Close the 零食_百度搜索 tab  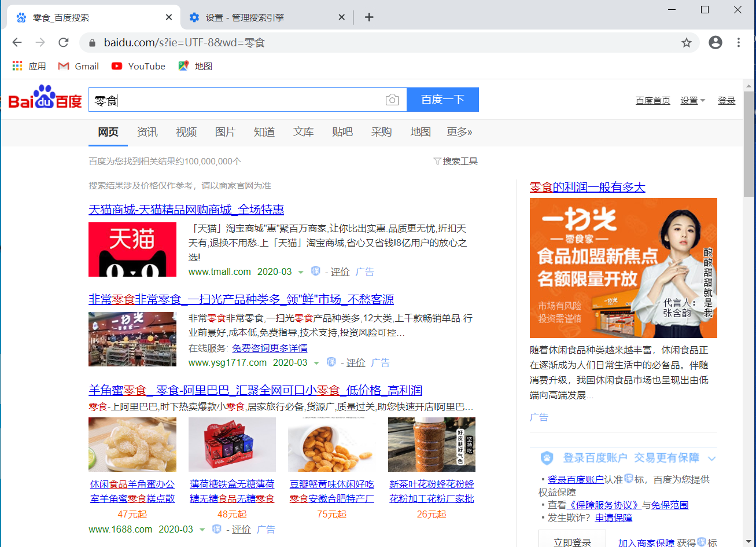point(169,17)
